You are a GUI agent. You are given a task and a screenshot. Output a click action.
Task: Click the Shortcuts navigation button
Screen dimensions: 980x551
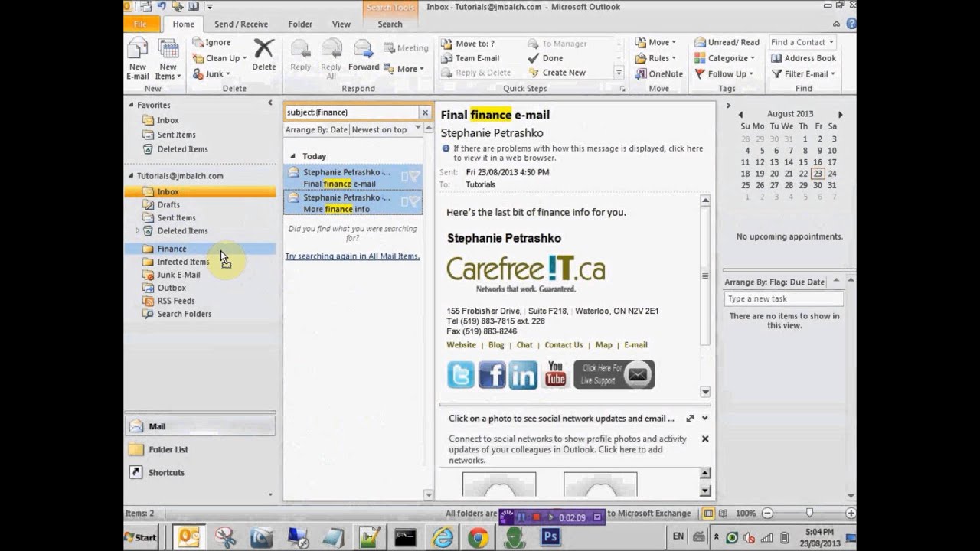pyautogui.click(x=201, y=472)
